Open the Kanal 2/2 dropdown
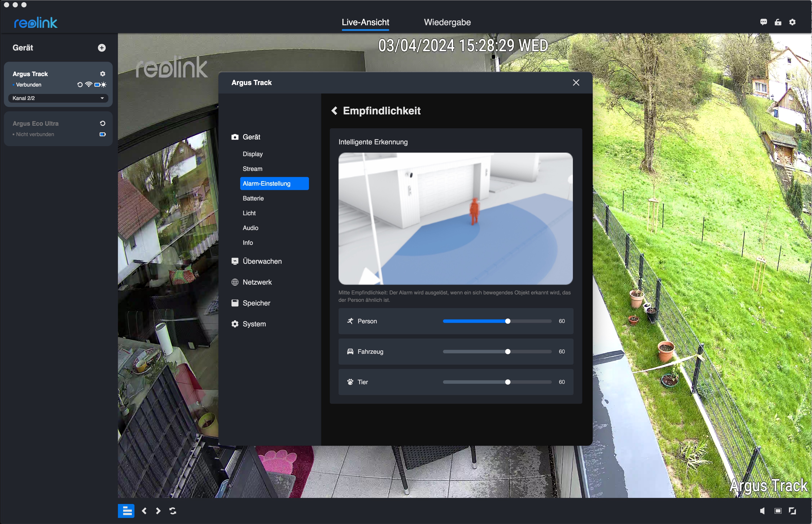 coord(58,98)
